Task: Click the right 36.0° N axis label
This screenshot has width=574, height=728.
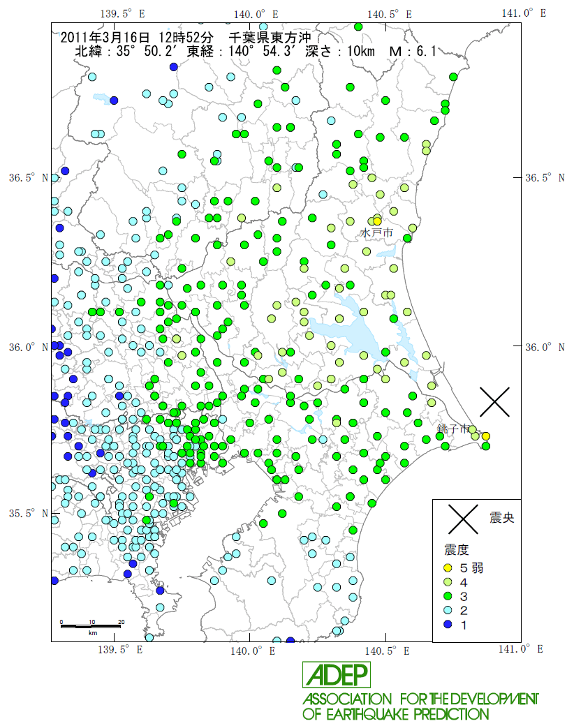Action: [x=545, y=347]
